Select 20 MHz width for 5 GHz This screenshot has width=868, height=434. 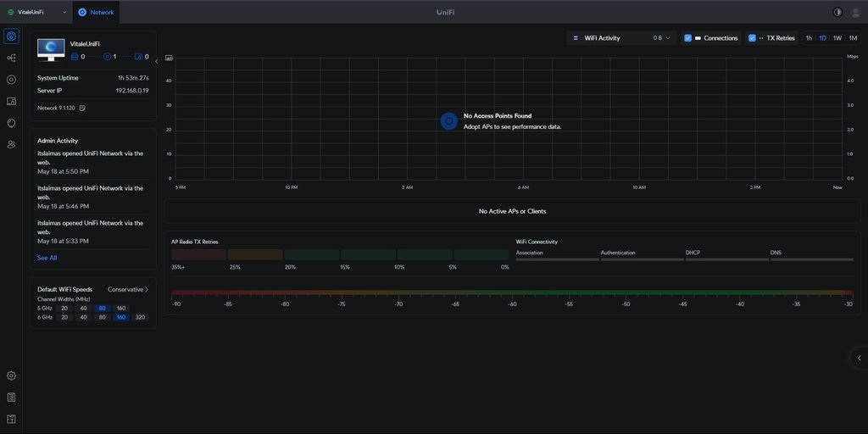point(64,309)
